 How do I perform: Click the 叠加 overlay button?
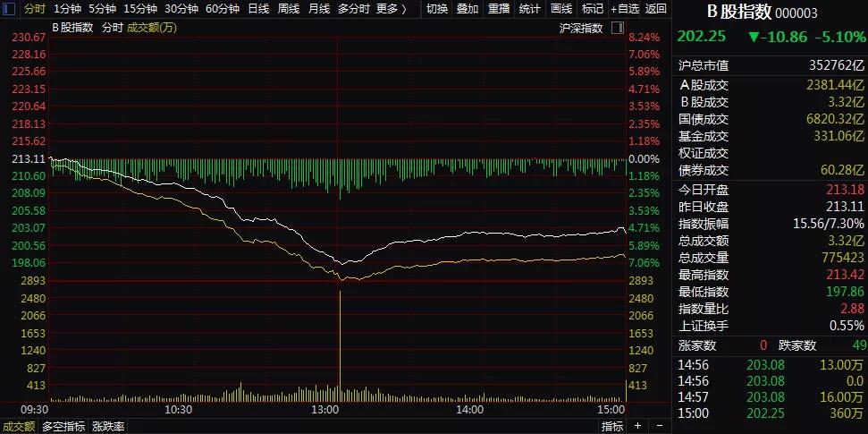pos(468,9)
